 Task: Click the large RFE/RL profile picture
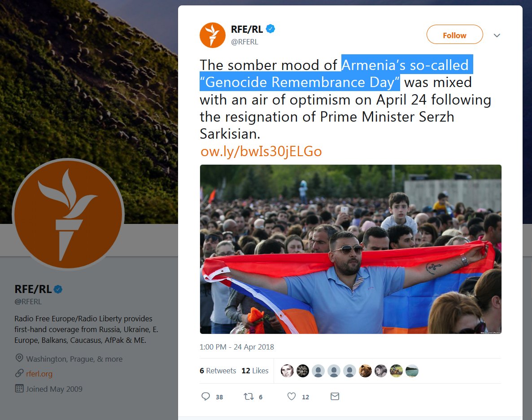[68, 214]
